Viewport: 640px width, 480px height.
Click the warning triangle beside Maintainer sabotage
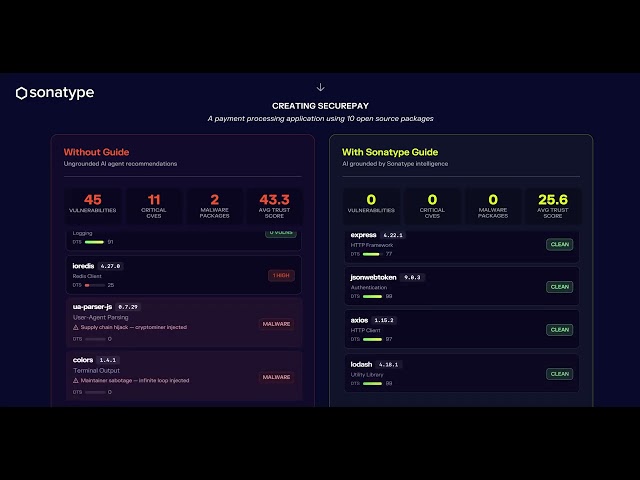[x=76, y=380]
